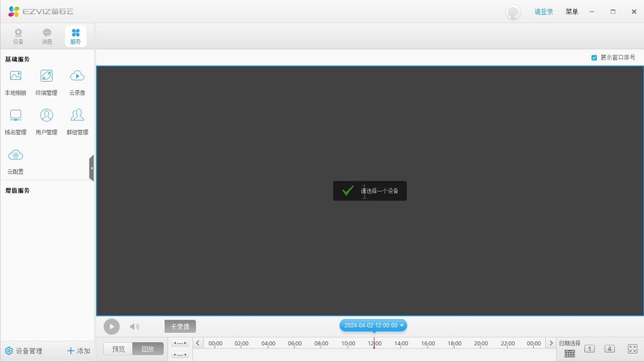Open the 菜单 menu

click(x=572, y=12)
